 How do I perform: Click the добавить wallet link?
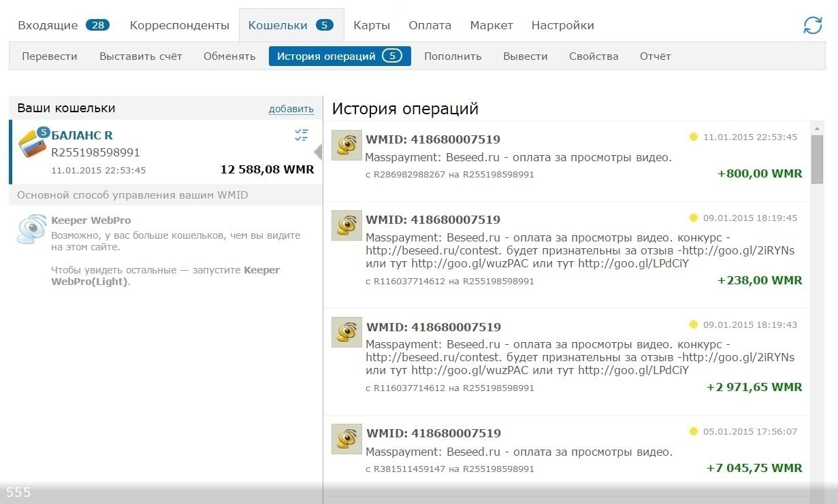click(x=291, y=109)
